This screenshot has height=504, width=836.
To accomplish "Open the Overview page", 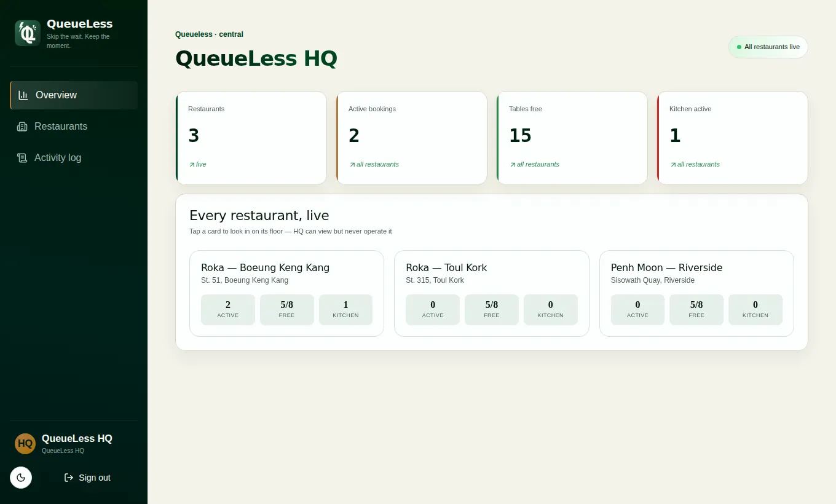I will pyautogui.click(x=74, y=95).
